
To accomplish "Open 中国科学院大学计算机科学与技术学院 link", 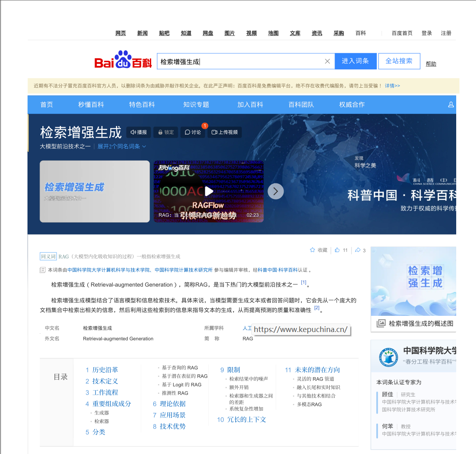I will (x=108, y=270).
